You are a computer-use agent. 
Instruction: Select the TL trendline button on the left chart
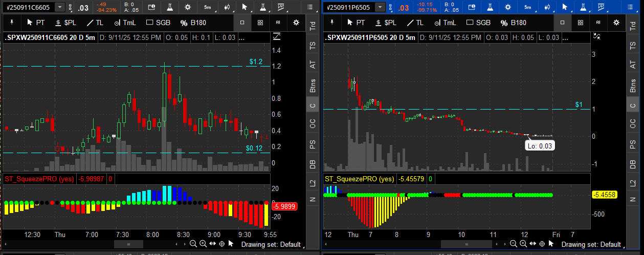tap(95, 23)
